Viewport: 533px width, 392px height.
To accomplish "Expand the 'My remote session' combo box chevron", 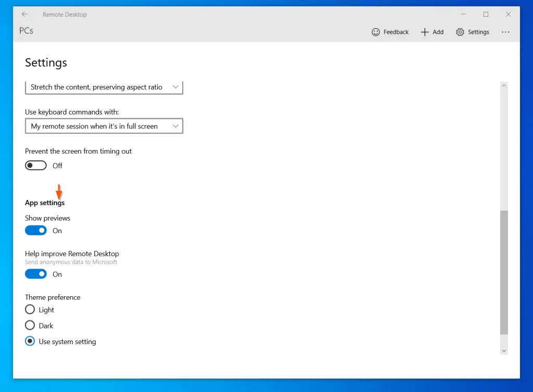I will tap(176, 125).
